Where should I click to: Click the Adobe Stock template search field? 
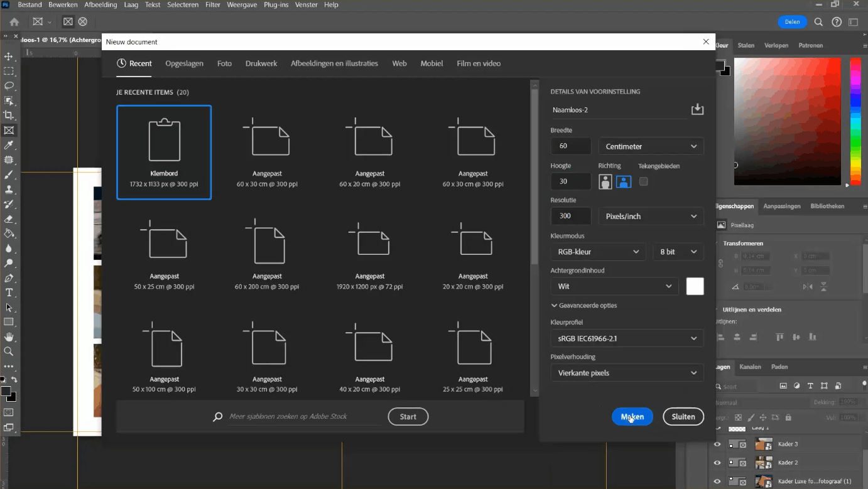(x=304, y=417)
